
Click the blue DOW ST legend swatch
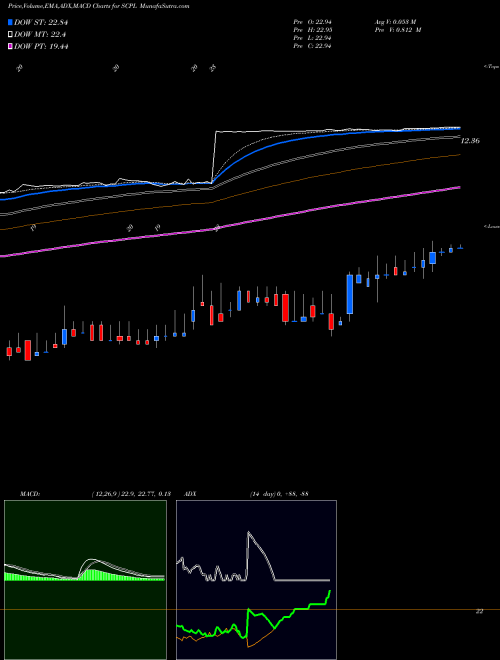pyautogui.click(x=11, y=22)
